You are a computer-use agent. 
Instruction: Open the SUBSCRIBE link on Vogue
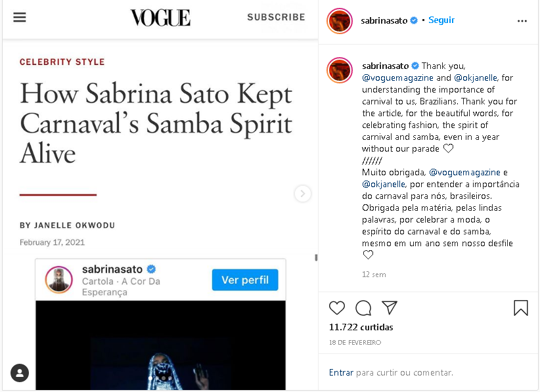(x=276, y=17)
